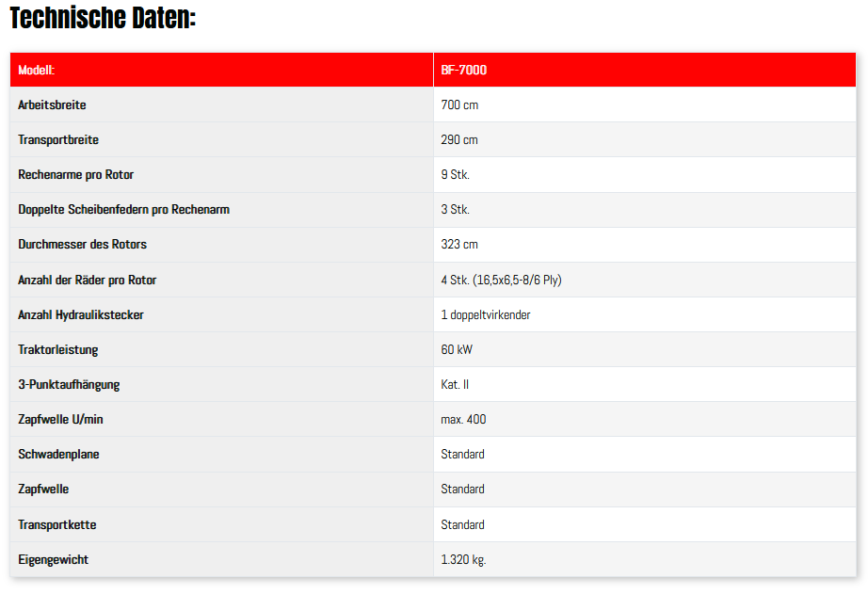Click the 'Rechenarme pro Rotor' label
868x594 pixels.
pos(76,174)
